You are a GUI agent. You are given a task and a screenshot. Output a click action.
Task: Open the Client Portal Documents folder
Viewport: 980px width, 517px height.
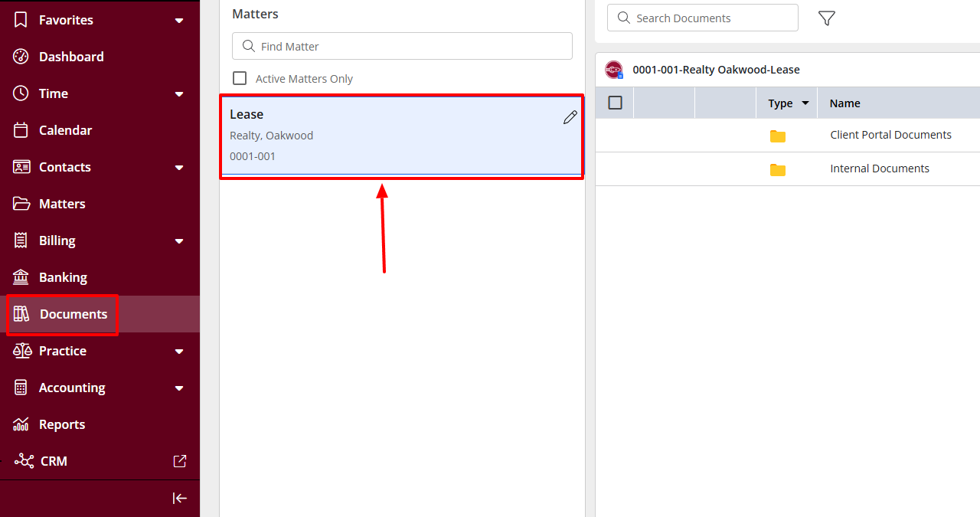pos(890,134)
